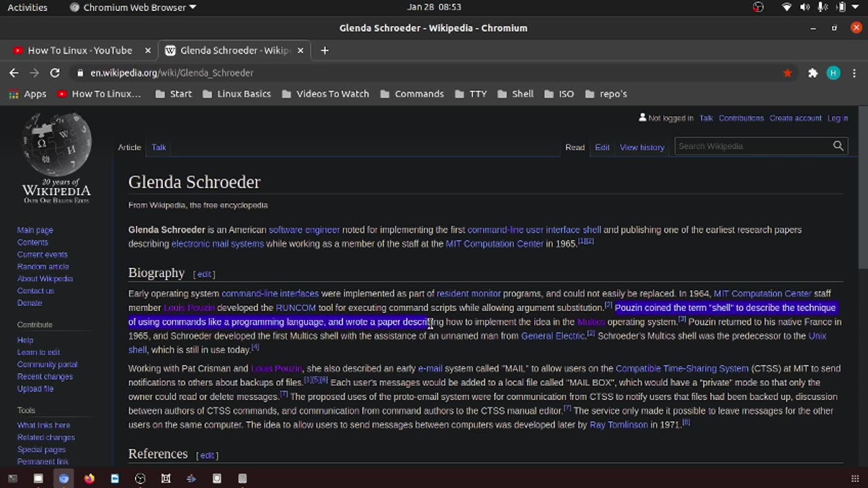The image size is (868, 488).
Task: Click the magnifier icon in Wikipedia search
Action: 838,146
